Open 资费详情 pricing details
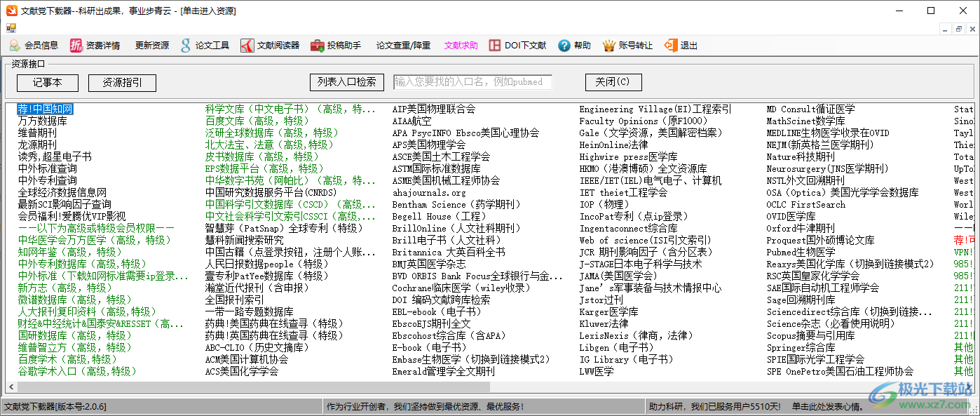 tap(95, 46)
